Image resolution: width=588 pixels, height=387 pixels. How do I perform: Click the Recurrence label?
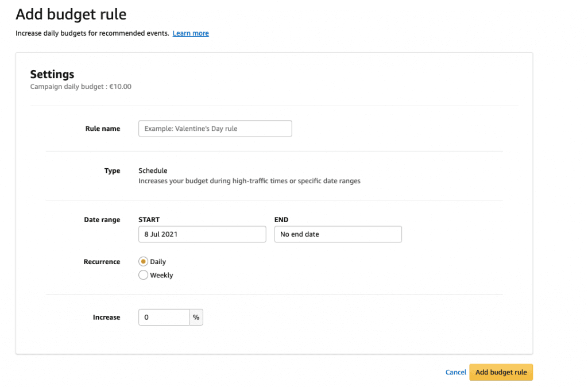click(102, 262)
